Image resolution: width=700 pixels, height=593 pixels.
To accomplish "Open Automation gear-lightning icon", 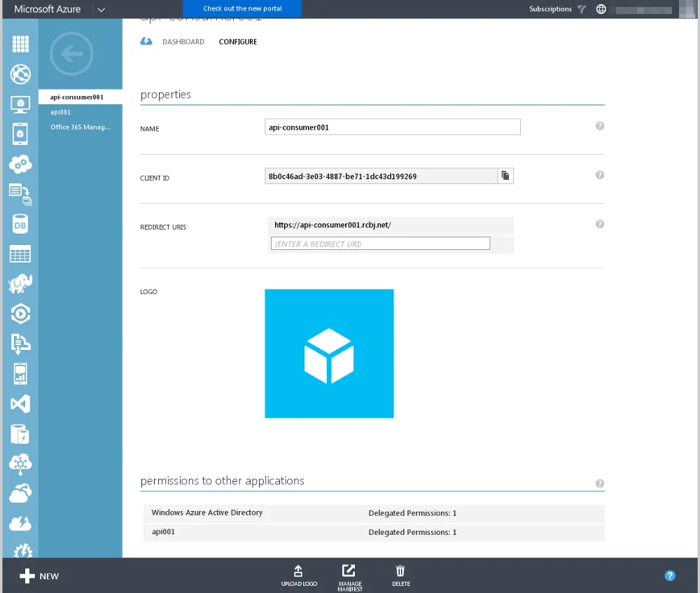I will point(22,550).
